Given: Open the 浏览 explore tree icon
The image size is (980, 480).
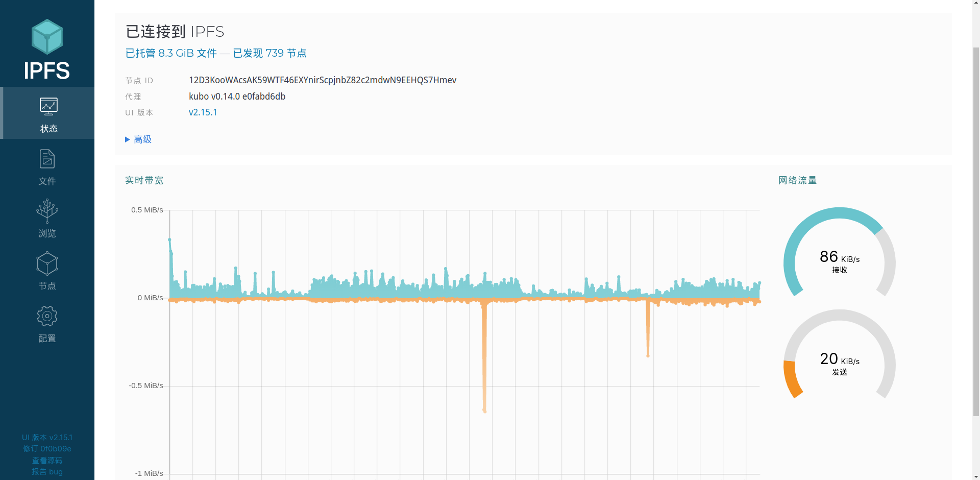Looking at the screenshot, I should click(47, 211).
